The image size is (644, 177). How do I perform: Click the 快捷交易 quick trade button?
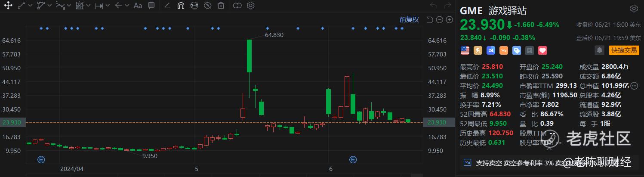coord(624,50)
